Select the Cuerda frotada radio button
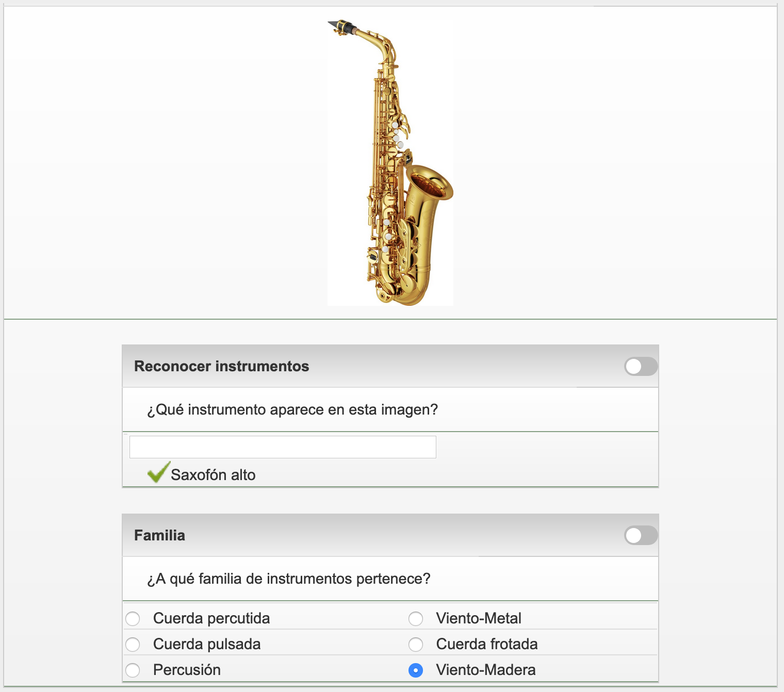This screenshot has height=692, width=784. coord(416,644)
